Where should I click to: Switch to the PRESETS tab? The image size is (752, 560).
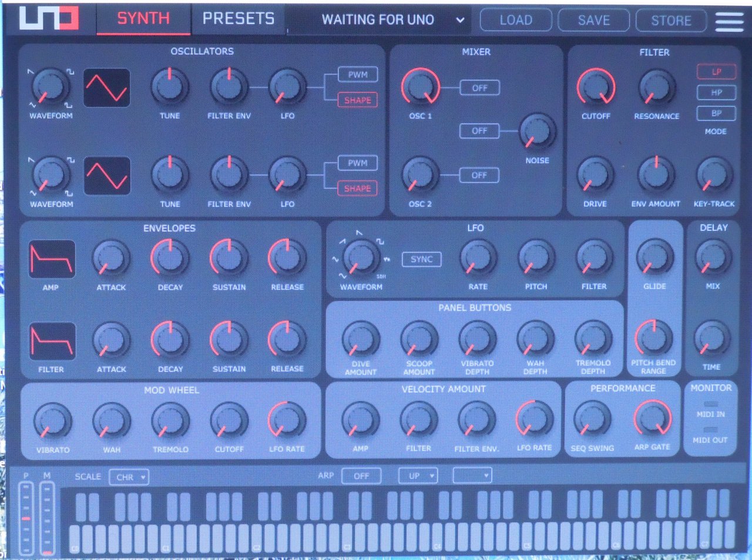pyautogui.click(x=239, y=19)
